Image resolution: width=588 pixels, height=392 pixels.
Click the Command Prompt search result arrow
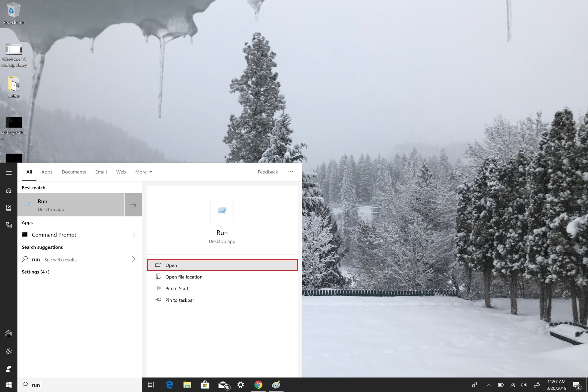point(134,234)
